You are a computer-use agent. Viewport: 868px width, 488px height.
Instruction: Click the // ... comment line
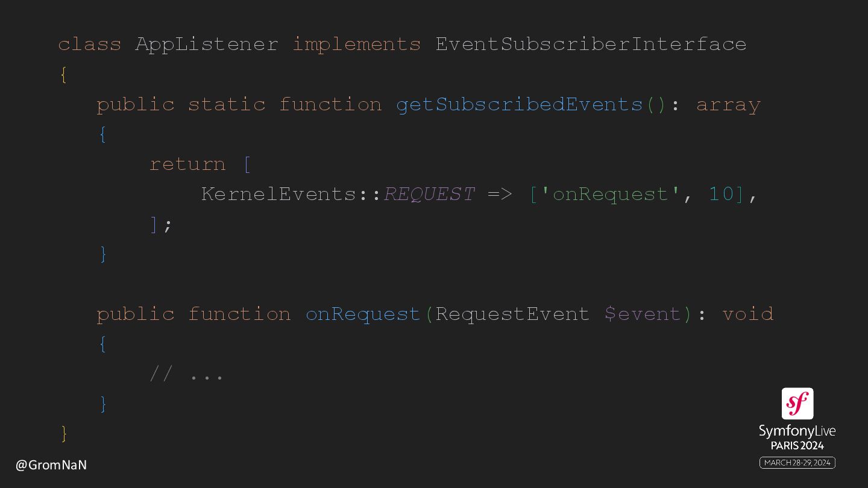186,375
